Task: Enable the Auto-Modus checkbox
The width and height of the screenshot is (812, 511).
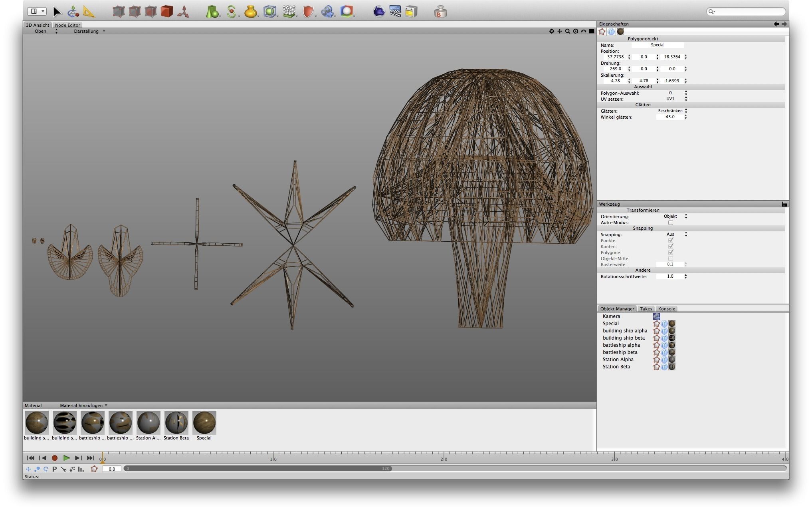Action: click(670, 223)
